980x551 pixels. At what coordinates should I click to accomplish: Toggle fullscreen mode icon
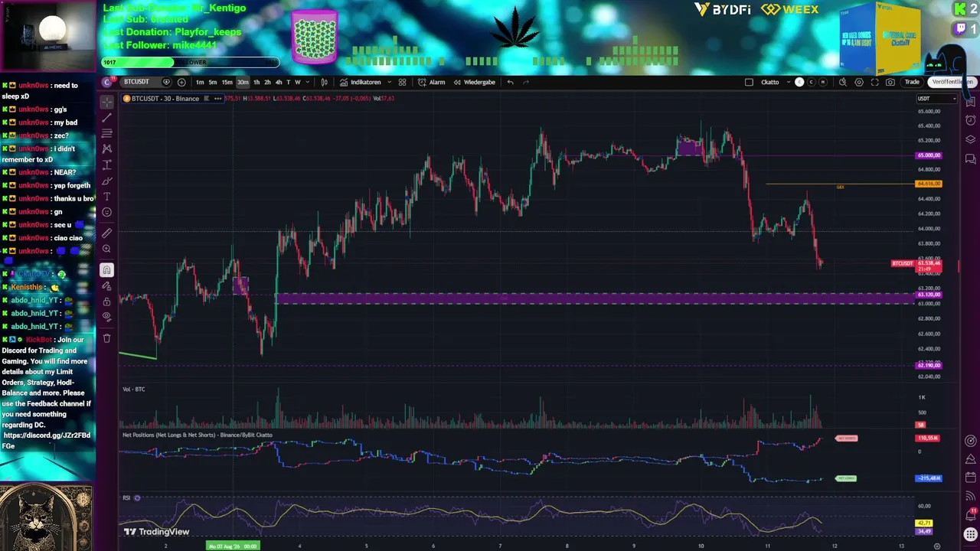875,82
